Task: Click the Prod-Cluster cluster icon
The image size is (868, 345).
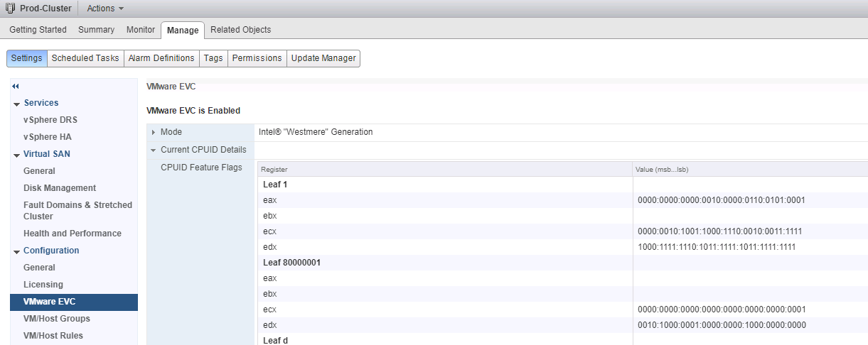Action: click(10, 9)
